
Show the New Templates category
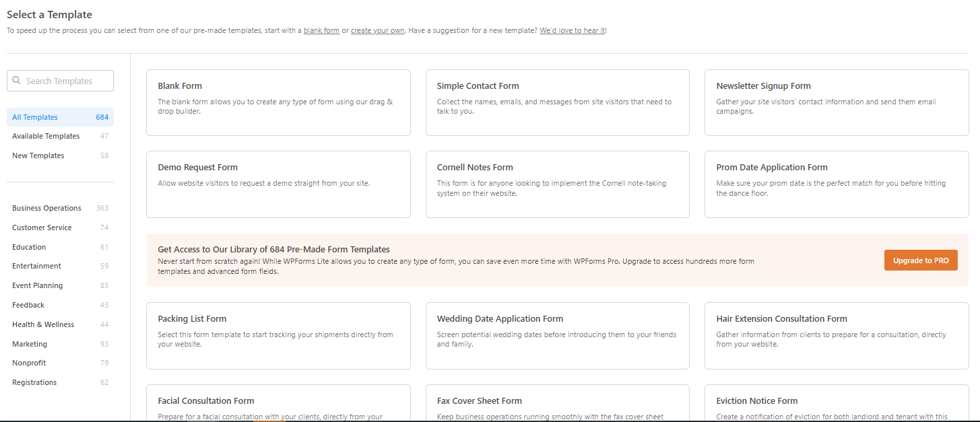pos(60,155)
